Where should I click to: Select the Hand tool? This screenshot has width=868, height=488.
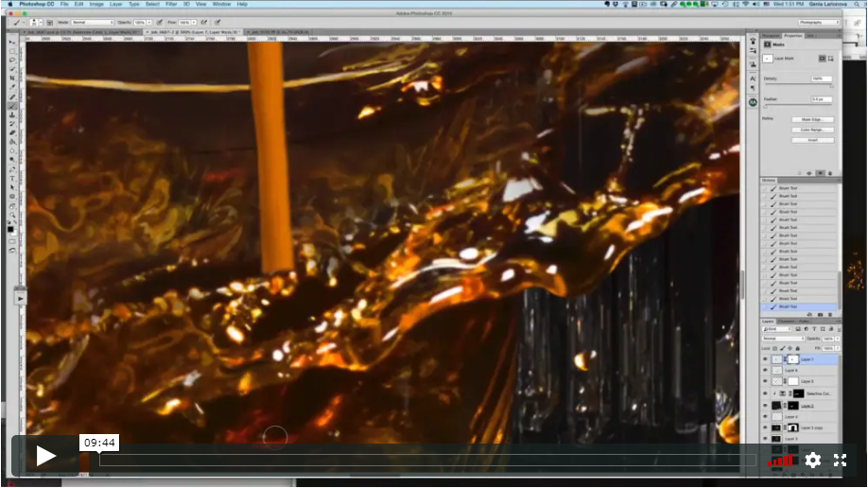coord(12,206)
